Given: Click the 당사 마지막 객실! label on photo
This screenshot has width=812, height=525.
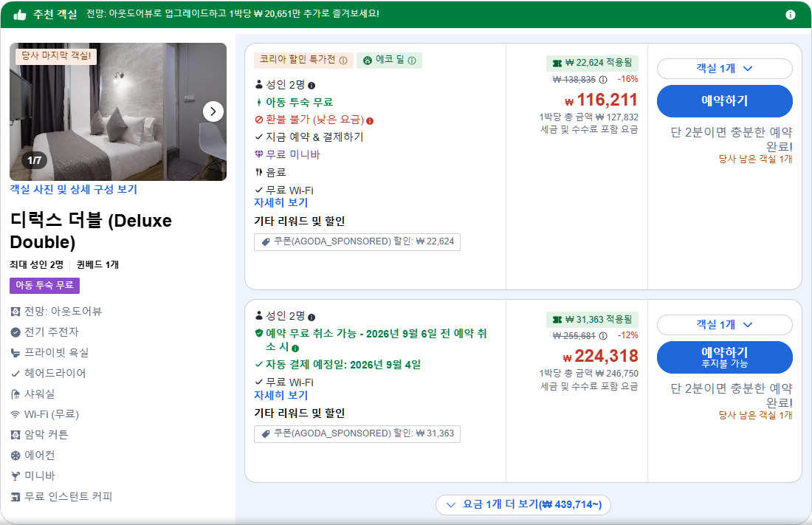Looking at the screenshot, I should pos(56,56).
